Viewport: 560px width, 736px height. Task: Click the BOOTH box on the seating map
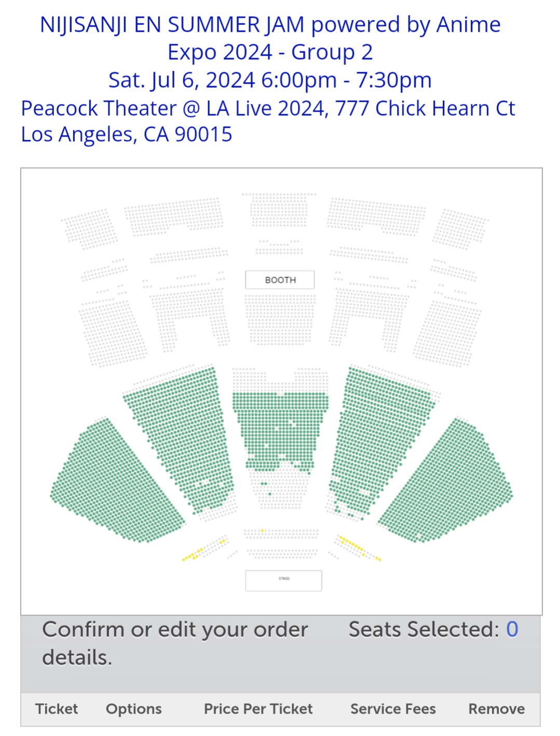click(280, 279)
